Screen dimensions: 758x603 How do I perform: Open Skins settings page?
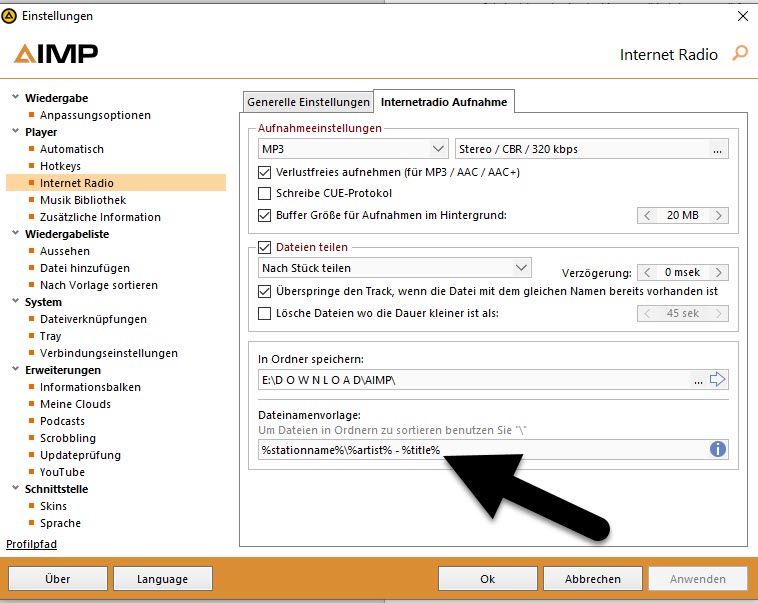pyautogui.click(x=53, y=506)
